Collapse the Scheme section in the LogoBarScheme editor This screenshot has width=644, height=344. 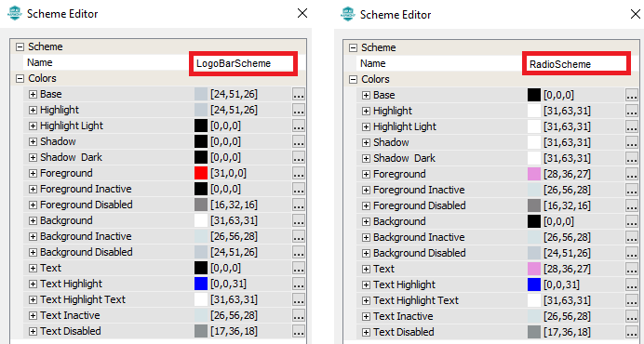click(x=20, y=46)
